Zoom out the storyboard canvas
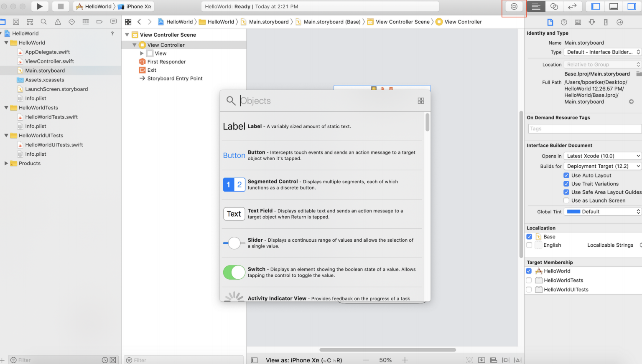The image size is (642, 364). 366,360
